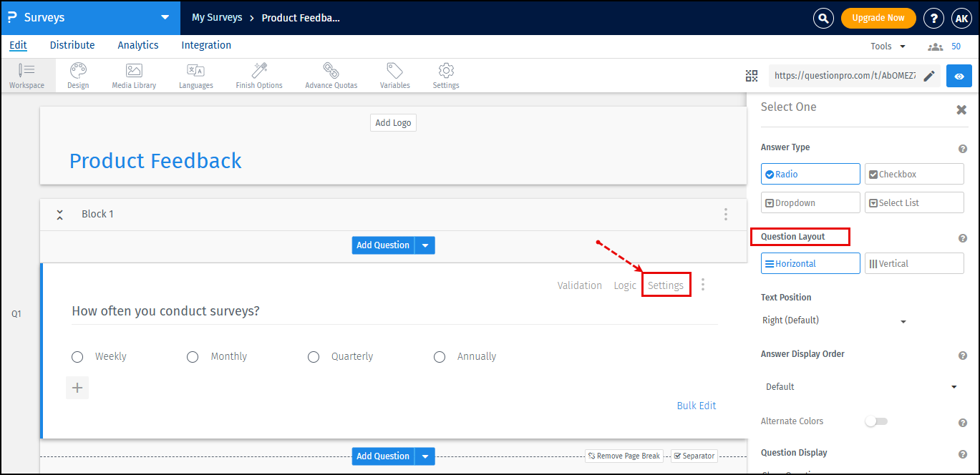Screen dimensions: 980x475
Task: Preview the survey with the eye button
Action: click(959, 75)
